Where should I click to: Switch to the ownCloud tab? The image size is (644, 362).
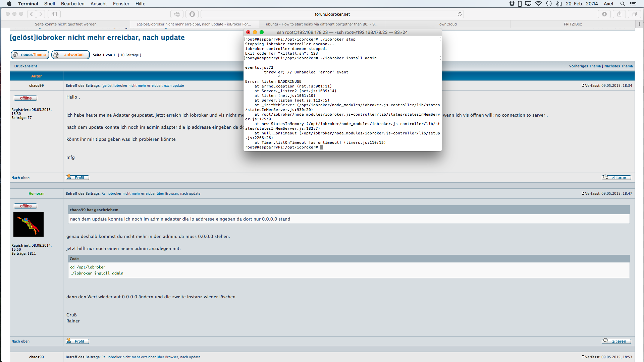(x=448, y=24)
